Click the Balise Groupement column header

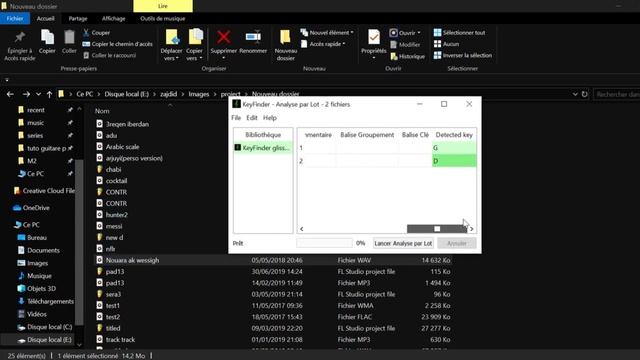(367, 135)
